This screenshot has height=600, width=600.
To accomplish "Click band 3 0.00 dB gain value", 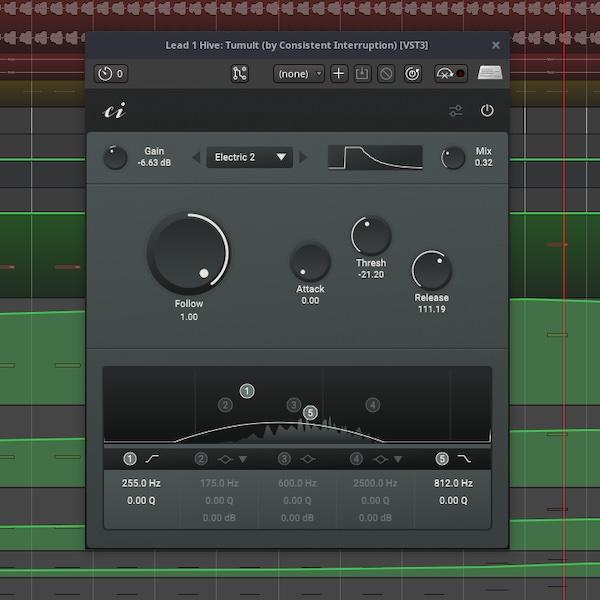I will pyautogui.click(x=297, y=518).
